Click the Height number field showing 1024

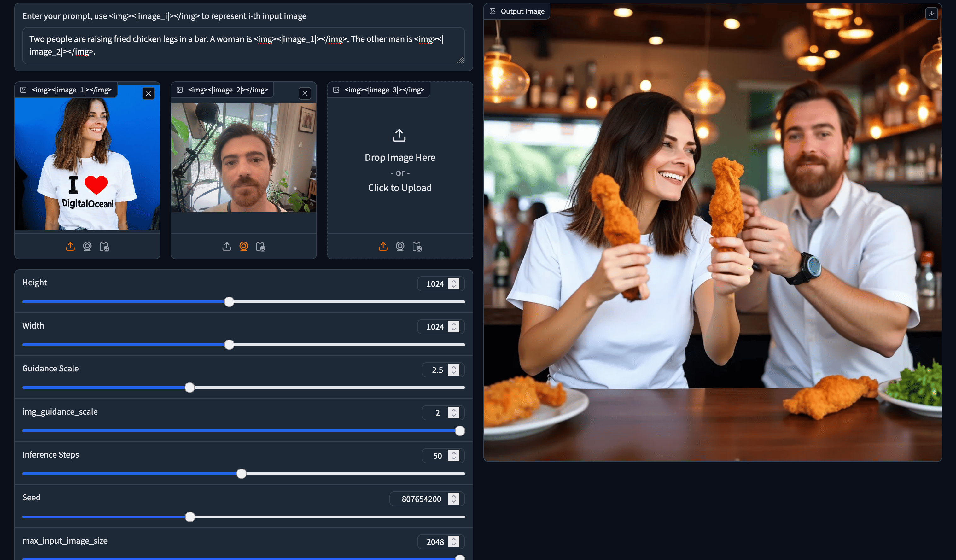pos(441,284)
